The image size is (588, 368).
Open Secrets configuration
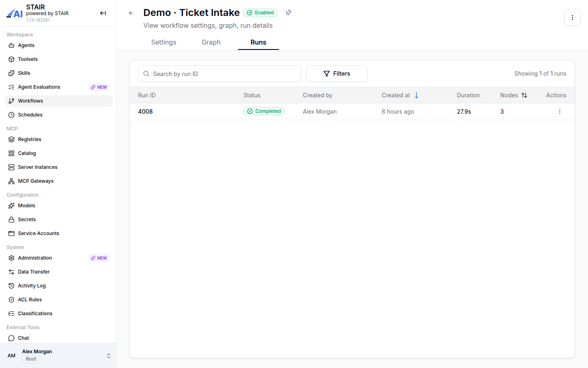point(59,220)
